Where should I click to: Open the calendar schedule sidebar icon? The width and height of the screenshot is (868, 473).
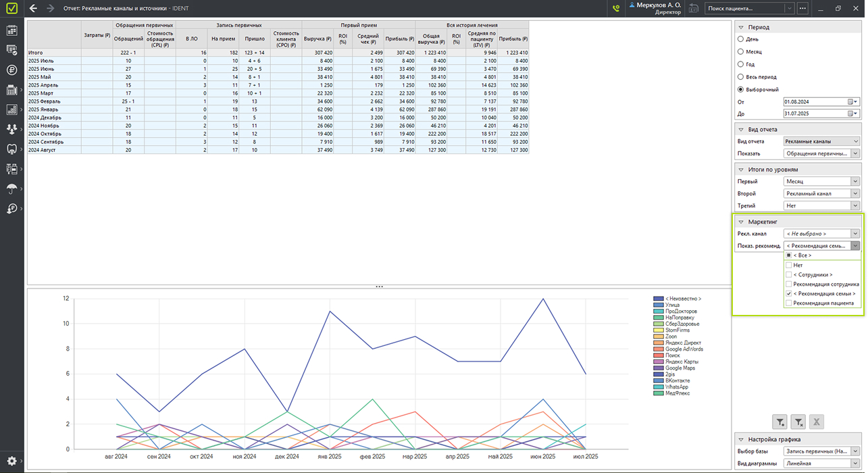pyautogui.click(x=11, y=30)
